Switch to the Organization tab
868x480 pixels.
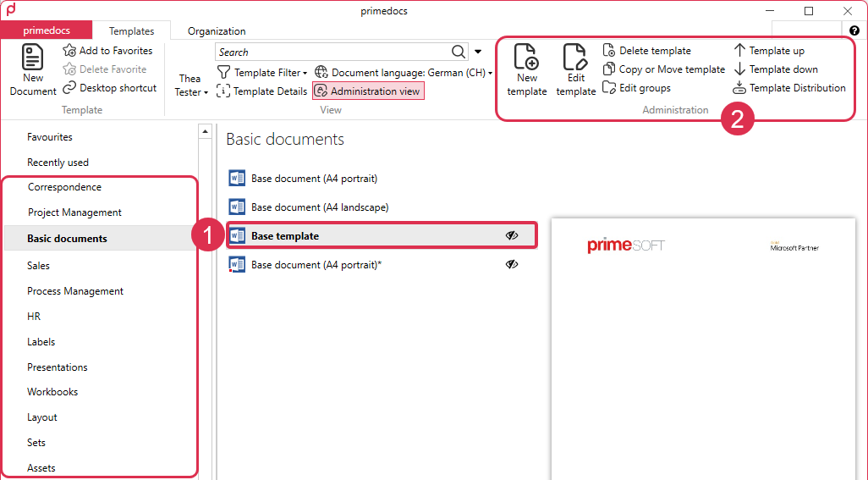pyautogui.click(x=217, y=31)
